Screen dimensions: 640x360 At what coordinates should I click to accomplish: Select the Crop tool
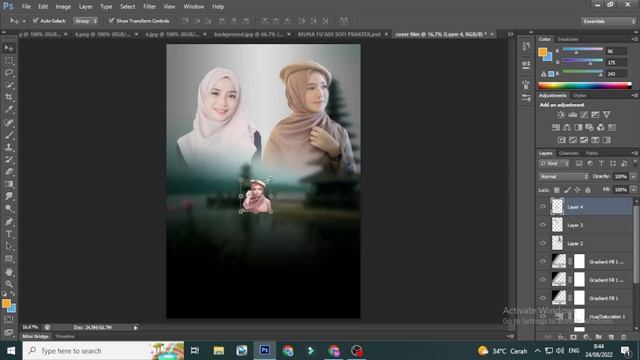[x=9, y=97]
